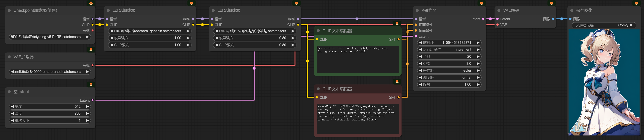Screen dimensions: 644x140
Task: Click the 模型 output port on Checkpoint加载器(简易)
Action: [93, 19]
